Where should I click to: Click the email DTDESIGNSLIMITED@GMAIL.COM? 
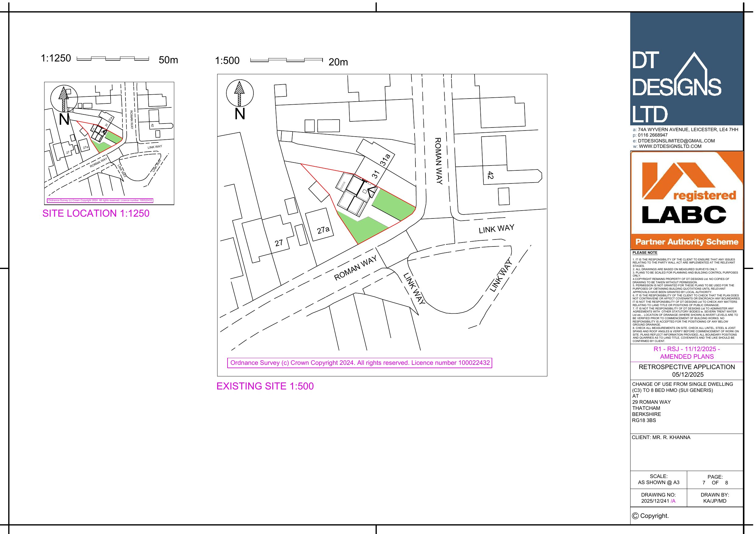[676, 141]
